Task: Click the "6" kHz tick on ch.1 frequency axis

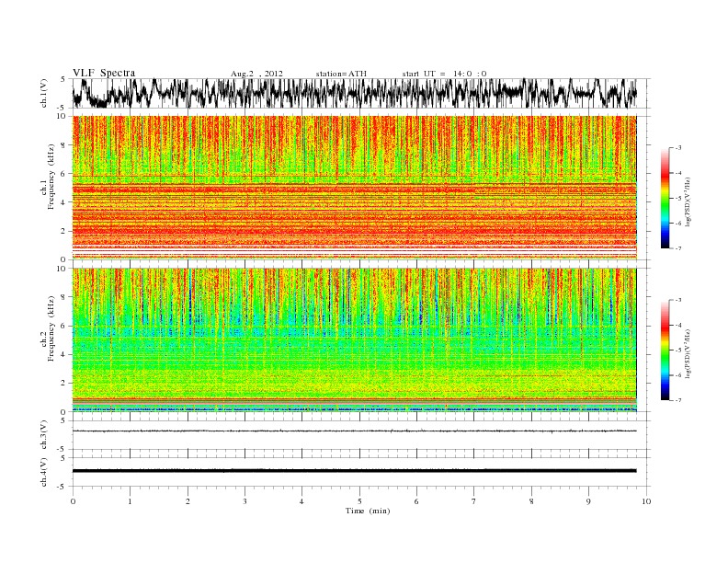Action: 63,173
